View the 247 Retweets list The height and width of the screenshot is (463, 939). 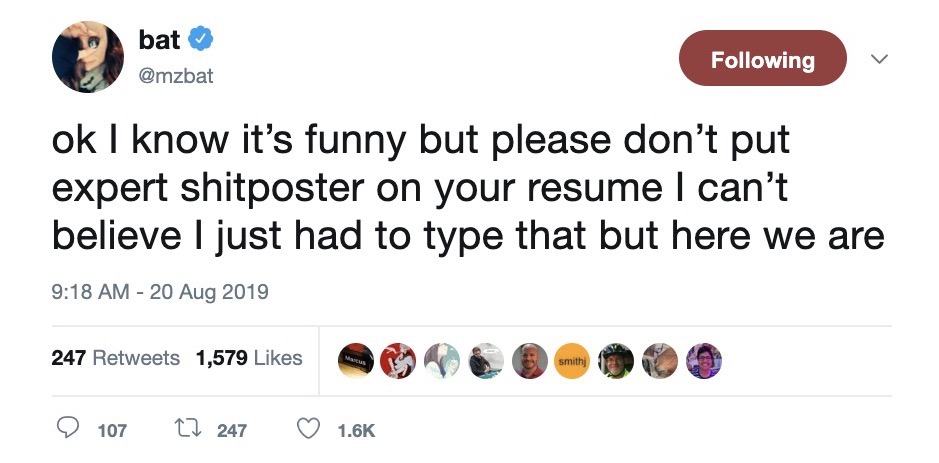pos(116,358)
